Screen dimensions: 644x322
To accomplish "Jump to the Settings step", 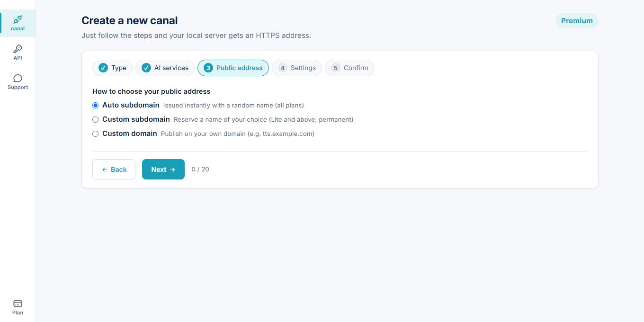I will pyautogui.click(x=297, y=68).
